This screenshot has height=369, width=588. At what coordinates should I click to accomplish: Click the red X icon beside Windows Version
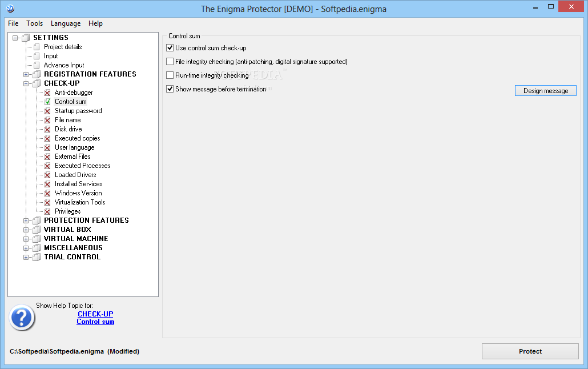point(47,193)
